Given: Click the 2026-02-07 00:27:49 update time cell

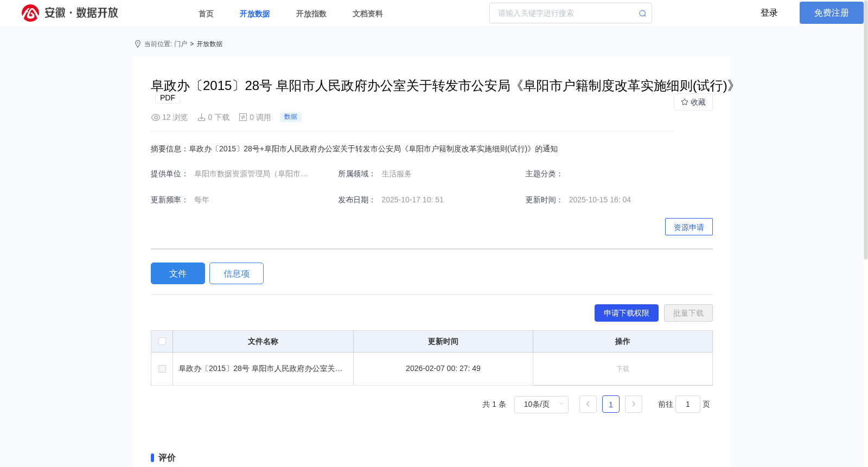Looking at the screenshot, I should coord(443,368).
